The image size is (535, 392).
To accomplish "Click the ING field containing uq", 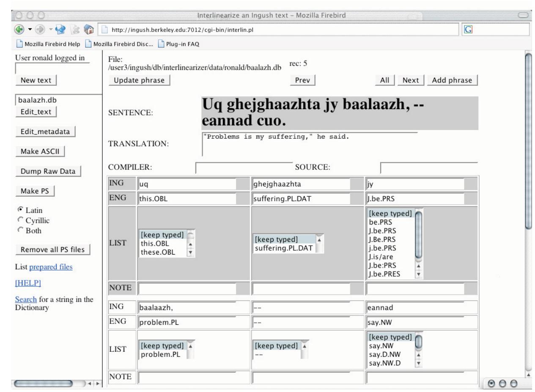I will (187, 184).
